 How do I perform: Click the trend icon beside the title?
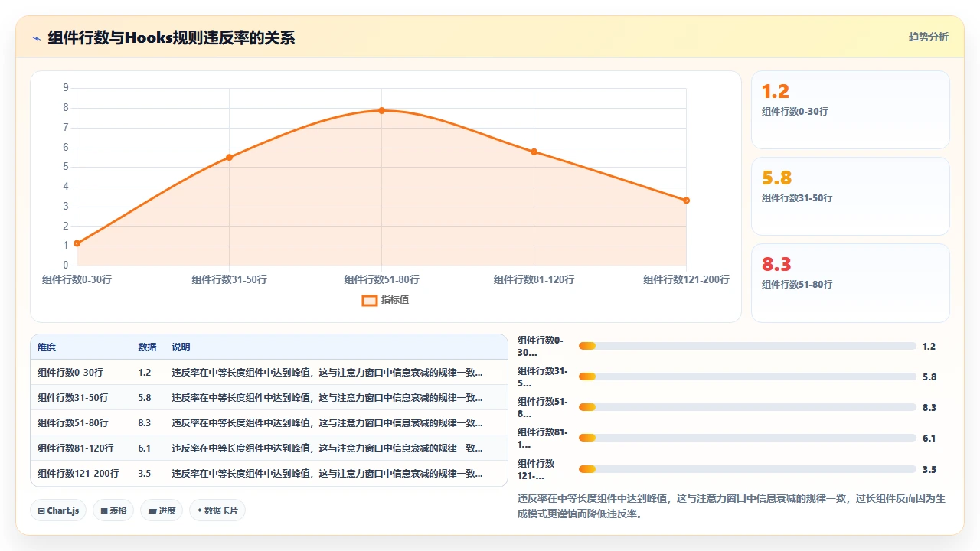pyautogui.click(x=36, y=37)
